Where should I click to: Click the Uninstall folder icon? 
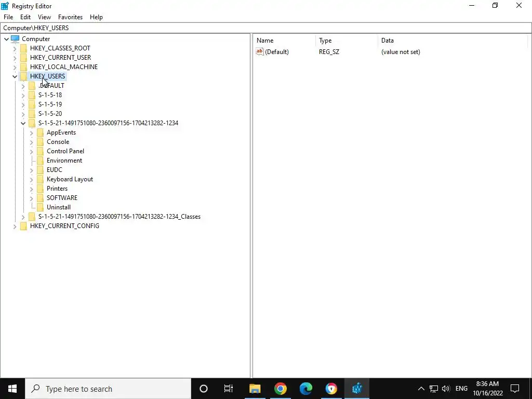[x=40, y=207]
